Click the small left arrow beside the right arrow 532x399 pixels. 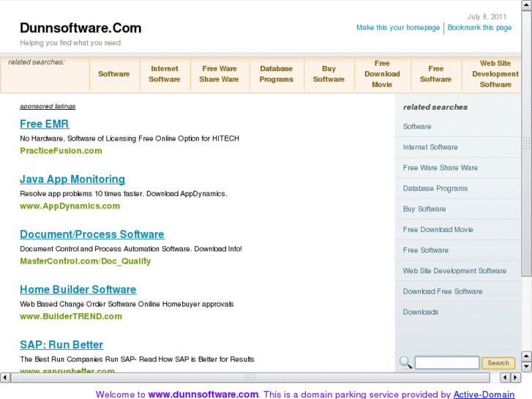point(505,377)
